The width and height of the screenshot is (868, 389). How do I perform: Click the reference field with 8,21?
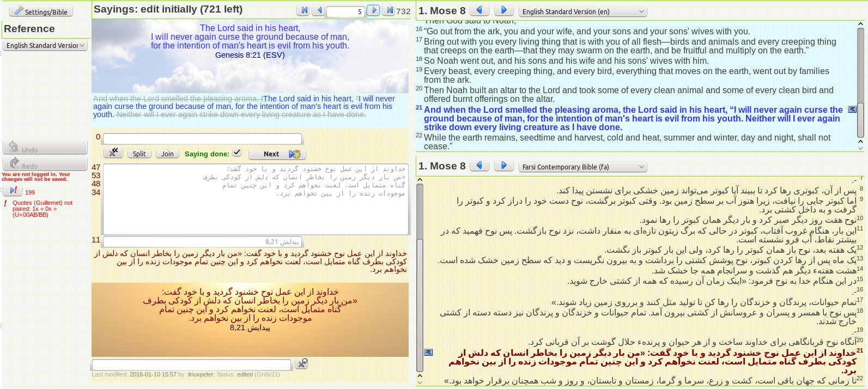tap(202, 242)
